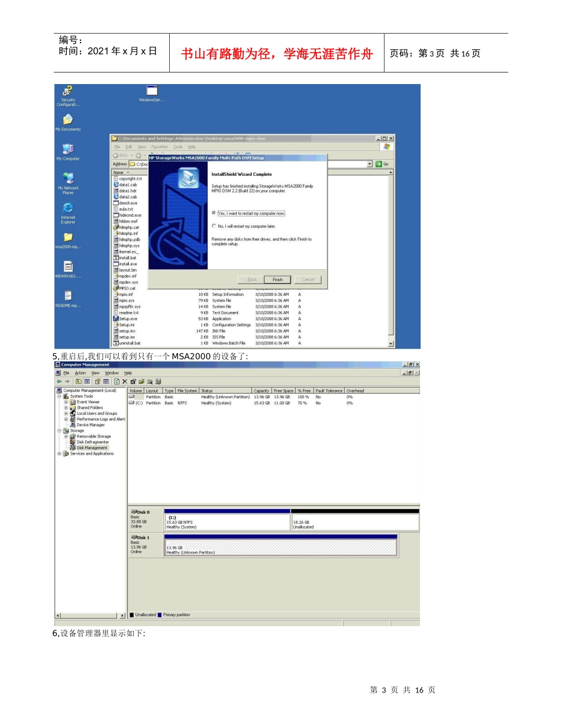This screenshot has height=728, width=562.
Task: Select Disk Management in the tree
Action: 92,448
